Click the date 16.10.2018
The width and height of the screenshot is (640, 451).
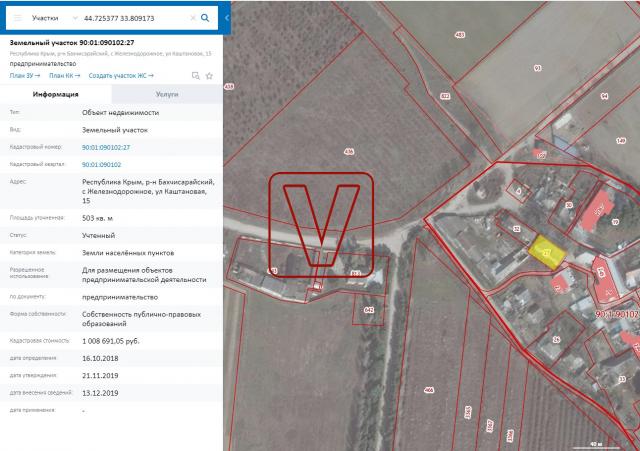click(100, 358)
